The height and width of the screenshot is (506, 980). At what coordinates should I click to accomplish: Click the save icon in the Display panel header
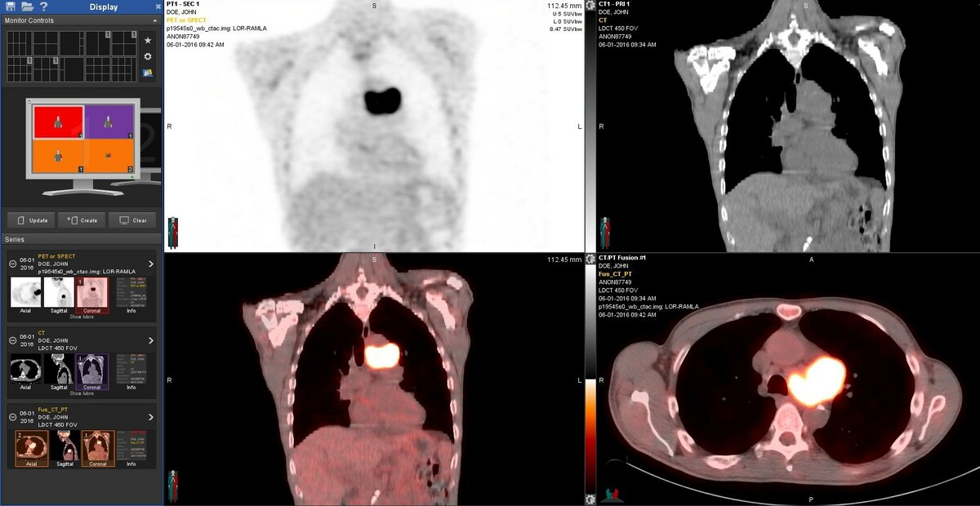point(12,7)
